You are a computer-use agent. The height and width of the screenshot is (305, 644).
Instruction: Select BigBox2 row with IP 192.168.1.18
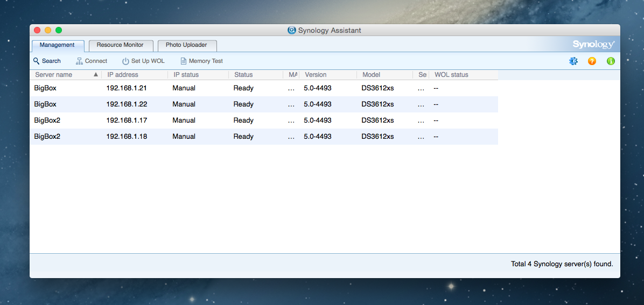[x=264, y=136]
